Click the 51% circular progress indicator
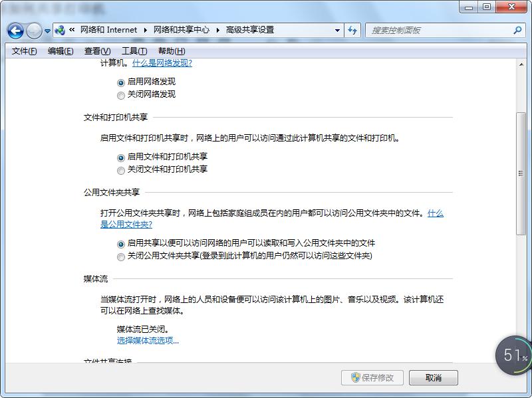Image resolution: width=532 pixels, height=398 pixels. click(511, 355)
